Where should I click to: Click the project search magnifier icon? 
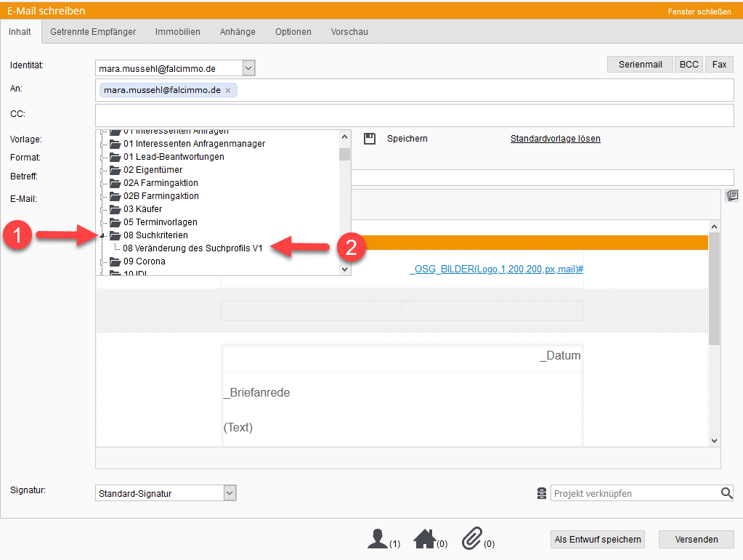(x=726, y=493)
